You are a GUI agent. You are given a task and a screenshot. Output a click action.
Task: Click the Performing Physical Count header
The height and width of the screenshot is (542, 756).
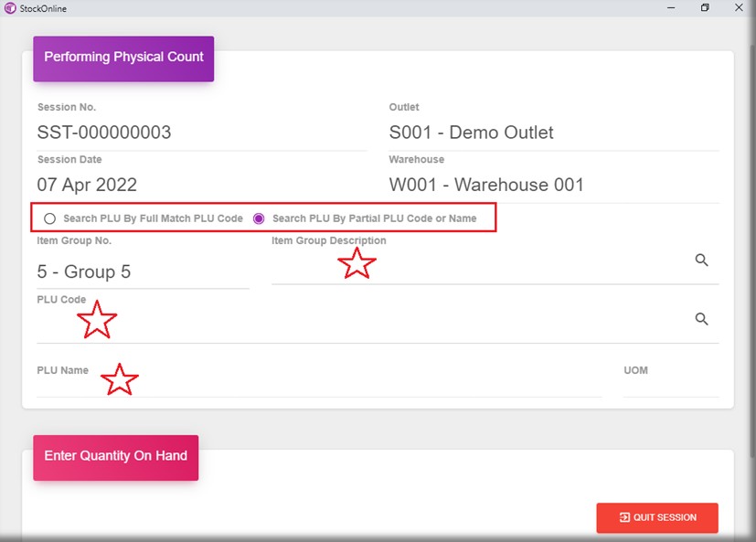tap(123, 58)
